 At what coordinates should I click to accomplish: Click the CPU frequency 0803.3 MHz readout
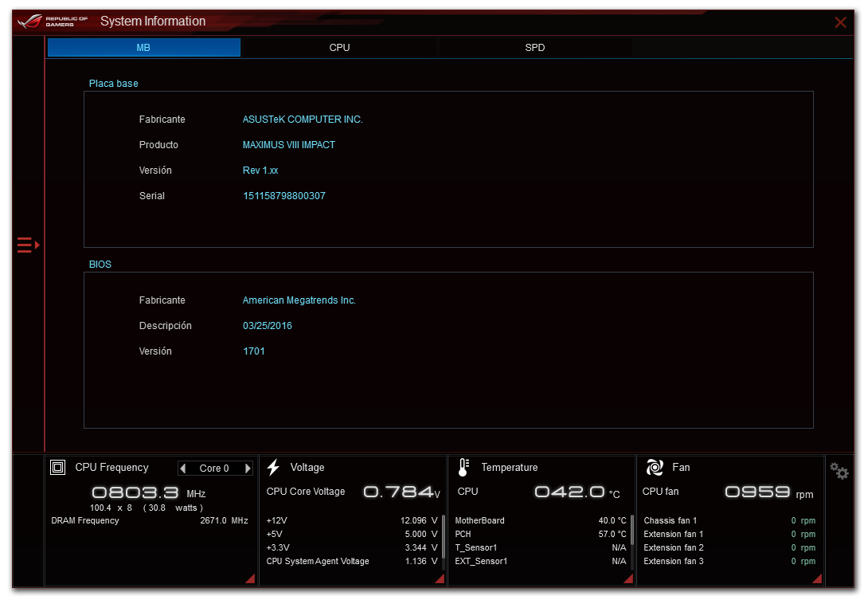coord(148,492)
